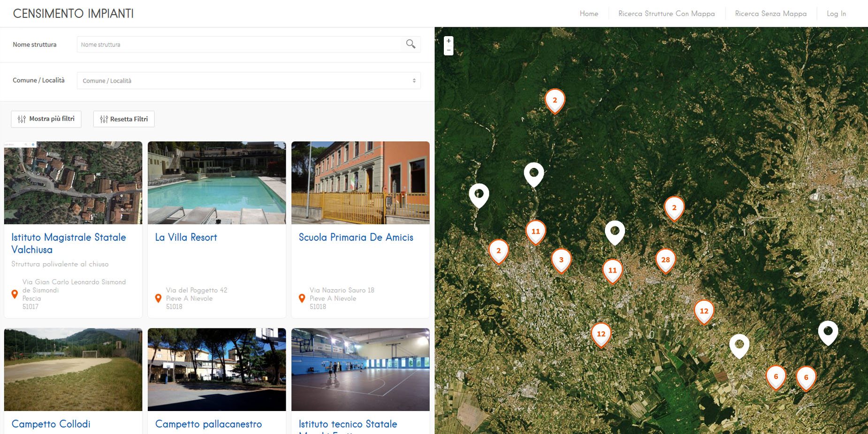Click Log In
Image resolution: width=868 pixels, height=434 pixels.
click(x=836, y=14)
